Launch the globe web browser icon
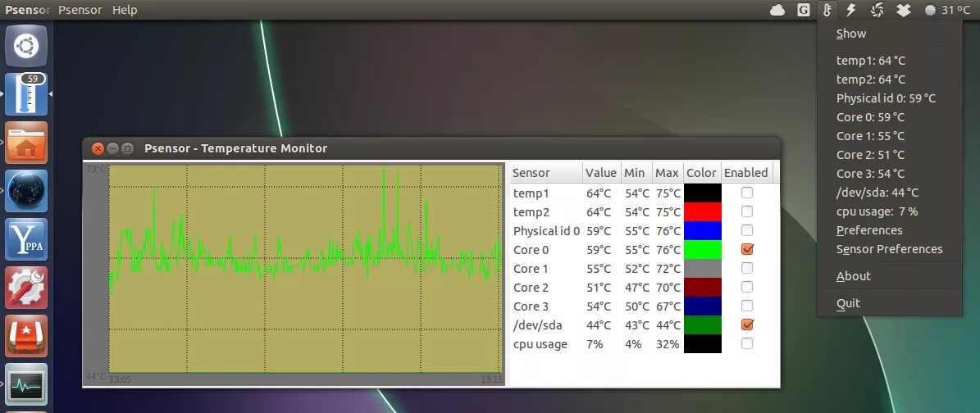980x413 pixels. pyautogui.click(x=26, y=191)
